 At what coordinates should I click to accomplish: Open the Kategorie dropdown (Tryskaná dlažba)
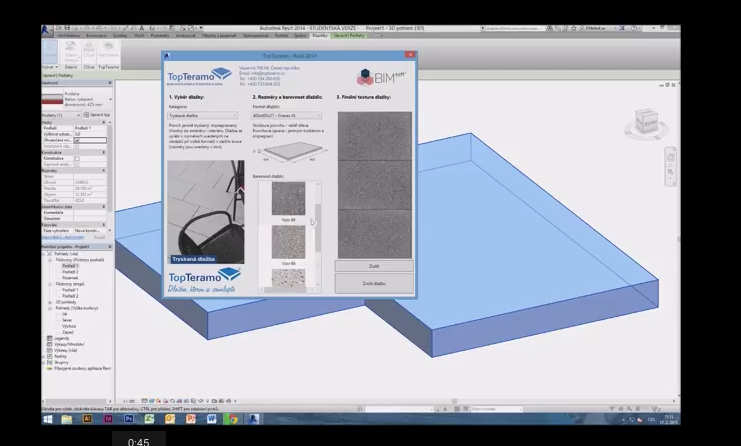(203, 115)
